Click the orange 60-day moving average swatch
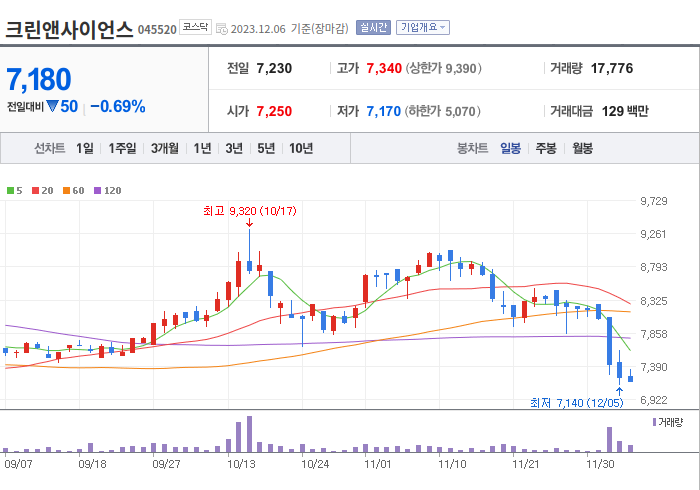700x490 pixels. point(67,191)
